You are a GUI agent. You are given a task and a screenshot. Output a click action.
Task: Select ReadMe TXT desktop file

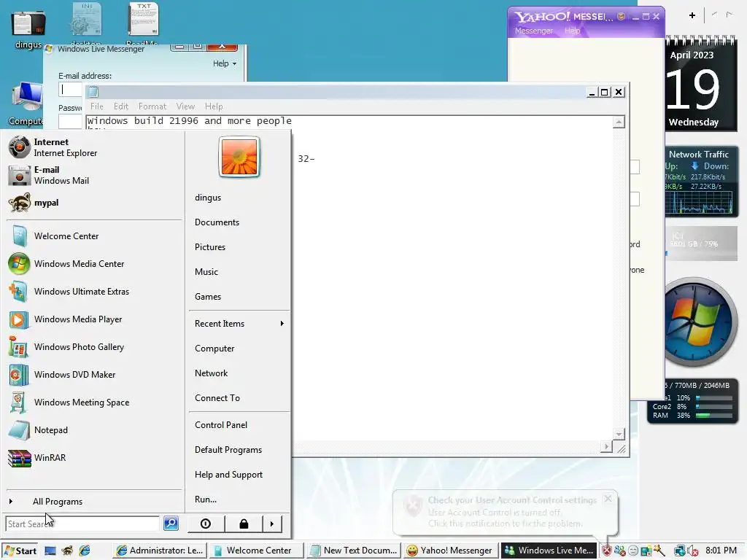pos(143,24)
